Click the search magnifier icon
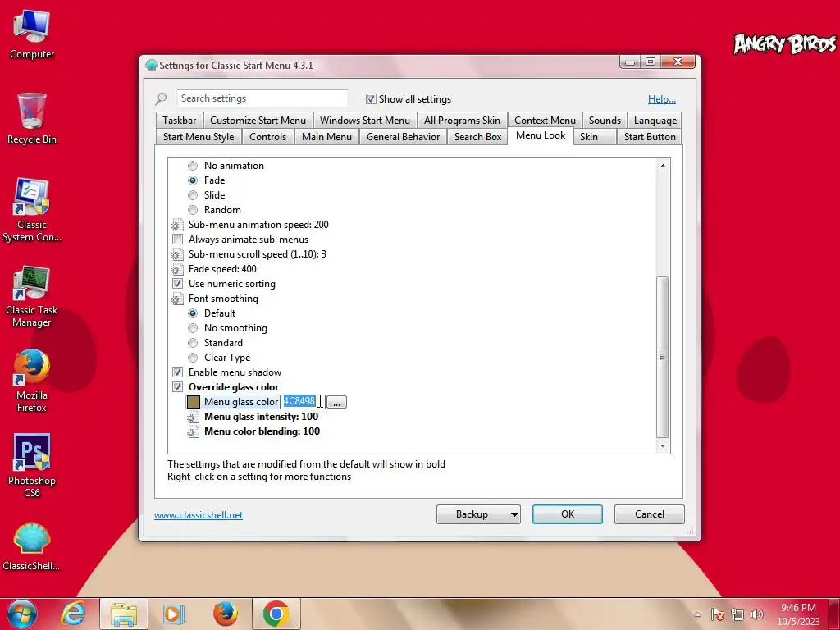 pos(161,98)
